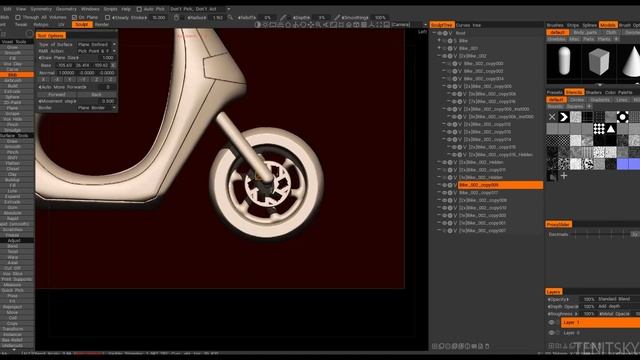The width and height of the screenshot is (640, 360).
Task: Pick the capsule model thumbnail
Action: [x=564, y=61]
